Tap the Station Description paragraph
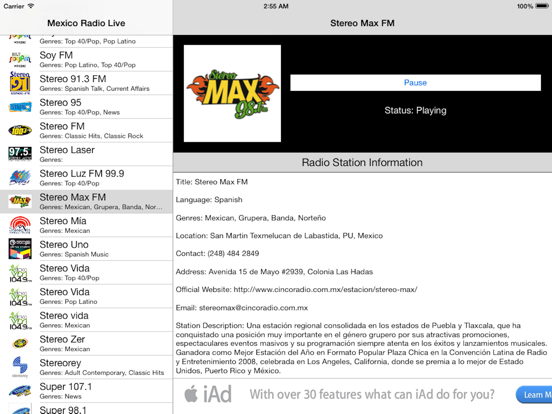Viewport: 552px width, 414px height. pos(362,348)
